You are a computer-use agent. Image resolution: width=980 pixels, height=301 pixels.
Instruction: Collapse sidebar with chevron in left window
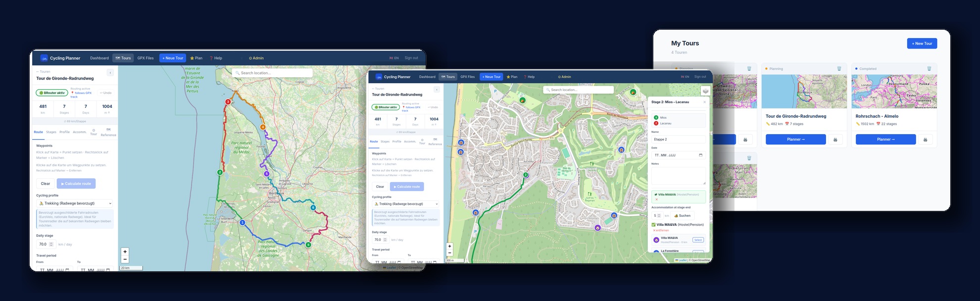[x=110, y=73]
